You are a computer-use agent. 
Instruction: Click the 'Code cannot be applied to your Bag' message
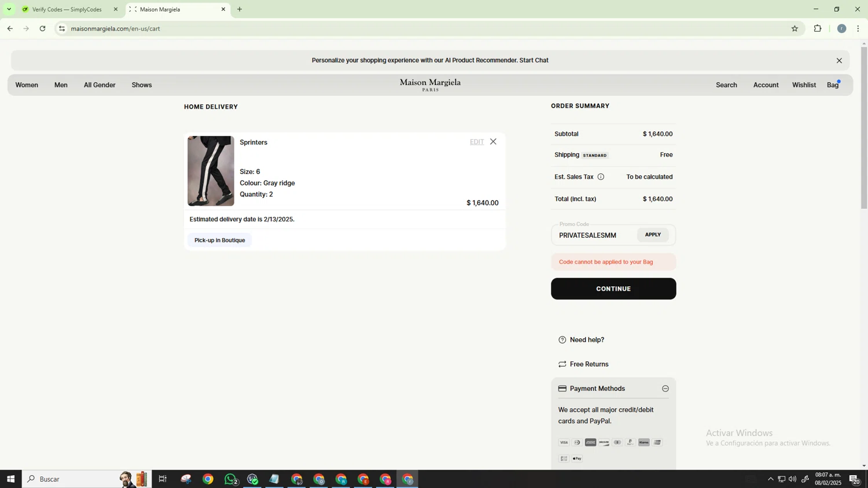606,262
